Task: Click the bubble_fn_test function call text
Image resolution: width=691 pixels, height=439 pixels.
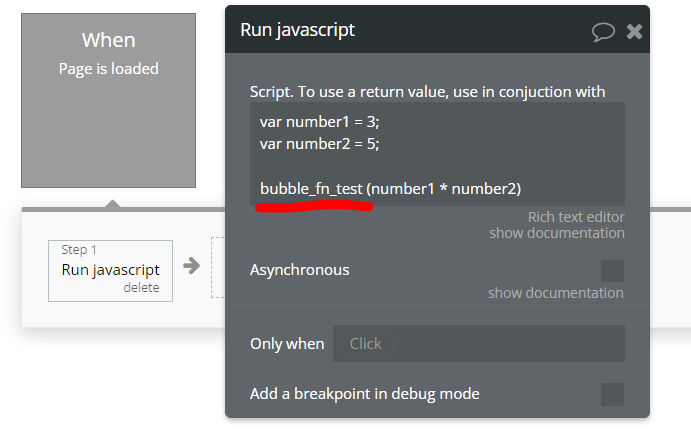Action: tap(390, 189)
